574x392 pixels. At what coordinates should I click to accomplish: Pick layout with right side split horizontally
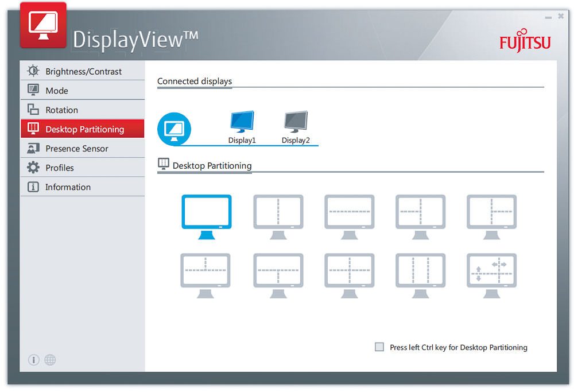point(492,217)
